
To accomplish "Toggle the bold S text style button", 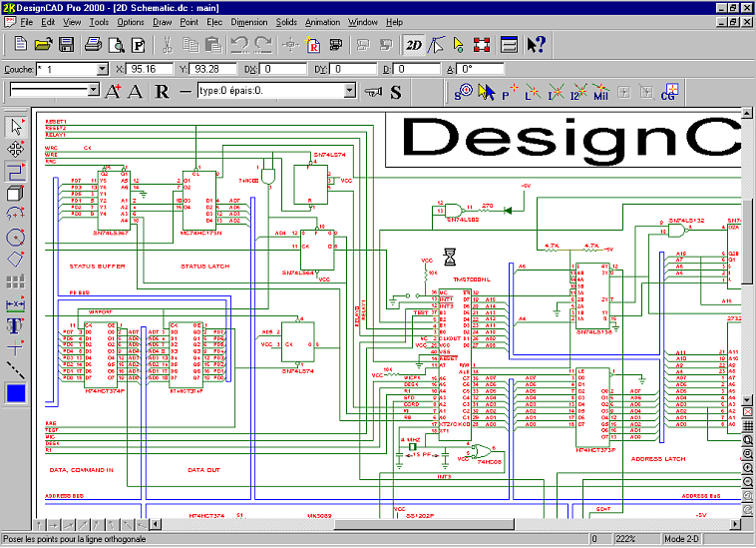I will [395, 92].
